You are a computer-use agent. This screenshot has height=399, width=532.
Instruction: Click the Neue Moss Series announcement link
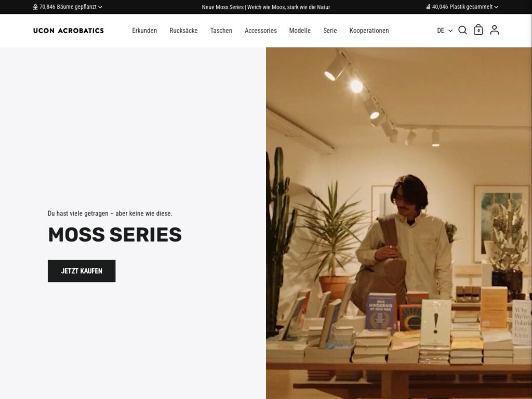266,7
